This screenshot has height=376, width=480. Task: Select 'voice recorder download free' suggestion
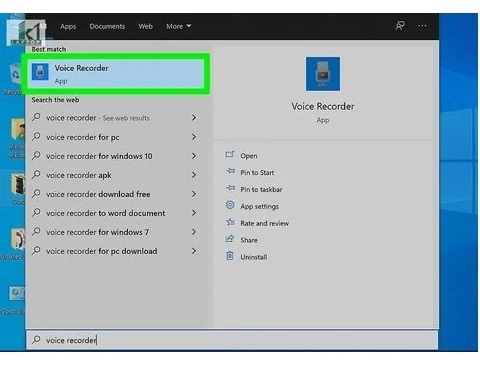115,194
